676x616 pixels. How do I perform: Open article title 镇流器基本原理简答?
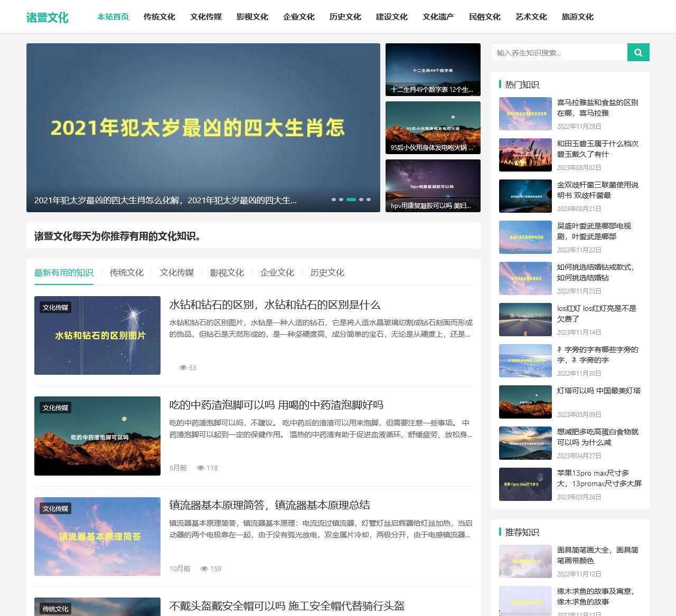click(269, 505)
